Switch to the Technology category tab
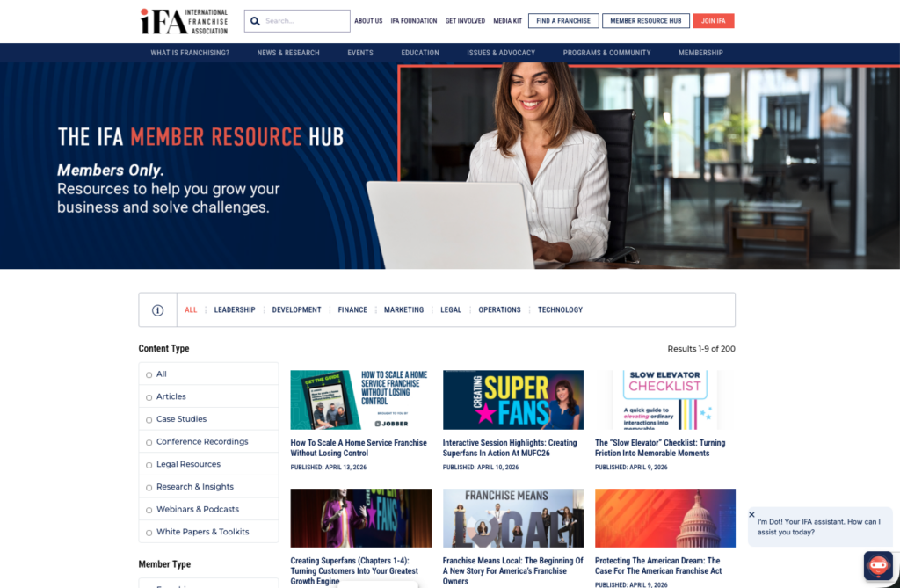 click(x=560, y=310)
